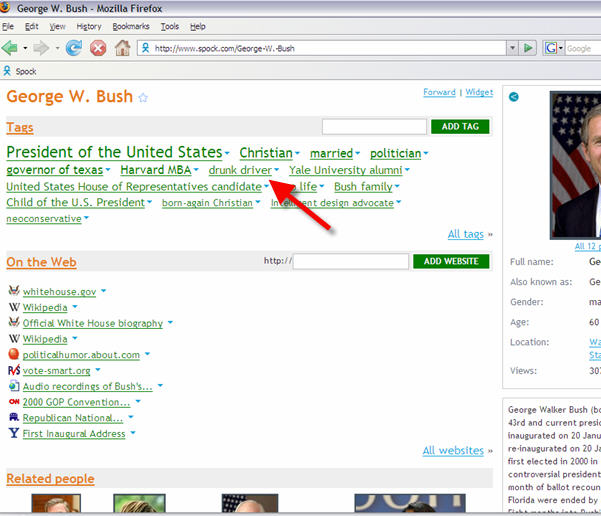Click the favorite star next to George W. Bush
This screenshot has height=516, width=601.
pos(143,98)
